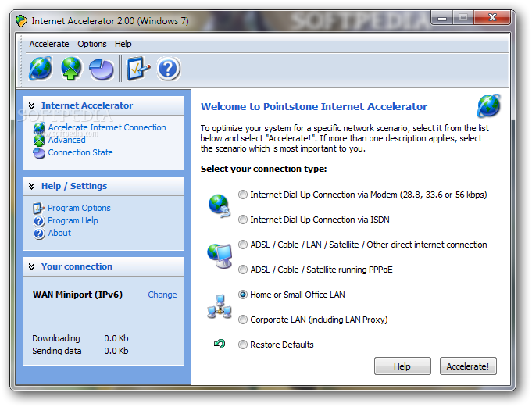Image resolution: width=532 pixels, height=407 pixels.
Task: Click the Accelerate globe toolbar icon
Action: pos(41,69)
